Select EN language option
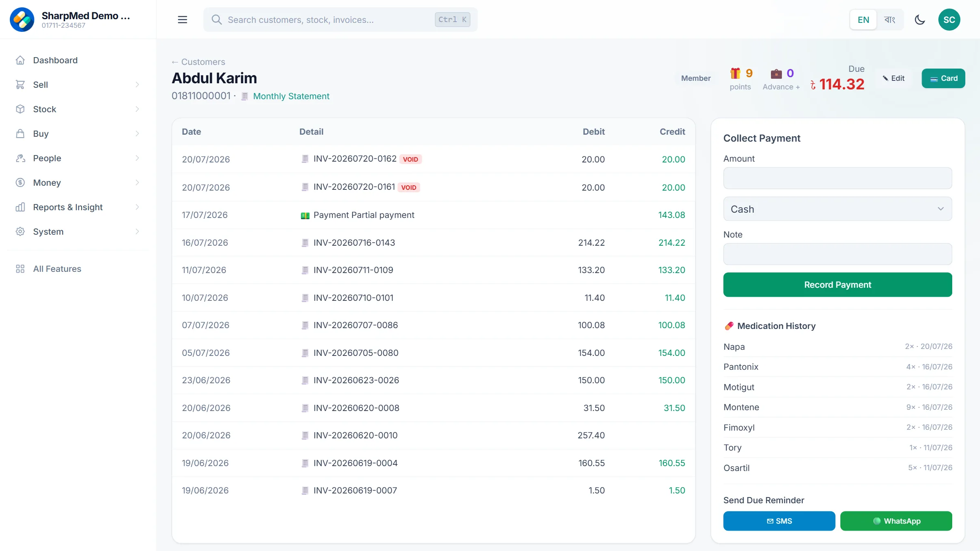 pos(863,20)
